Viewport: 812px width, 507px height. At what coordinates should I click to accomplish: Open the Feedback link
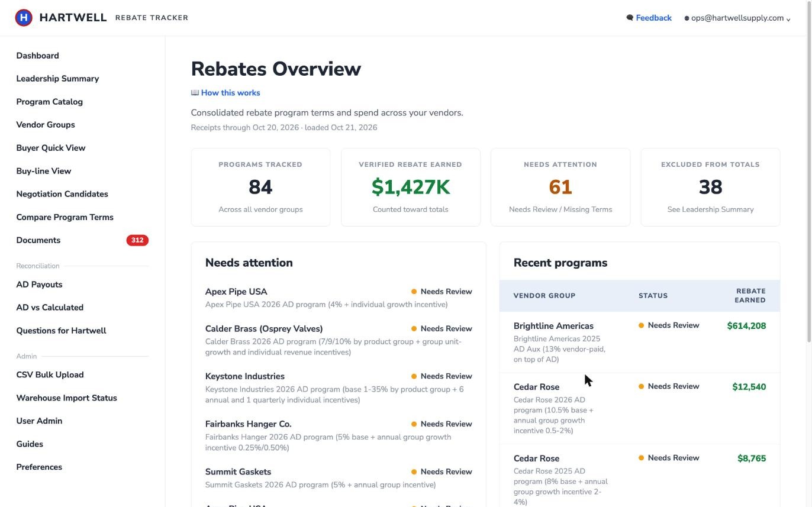[x=653, y=18]
